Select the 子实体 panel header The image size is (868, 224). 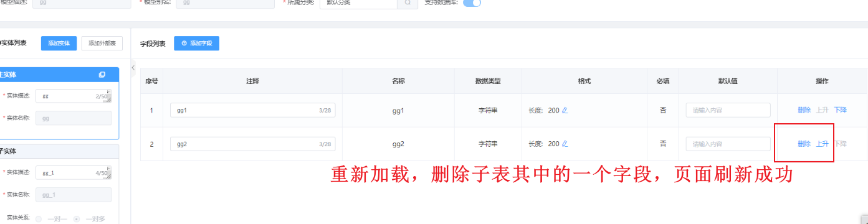click(x=59, y=151)
